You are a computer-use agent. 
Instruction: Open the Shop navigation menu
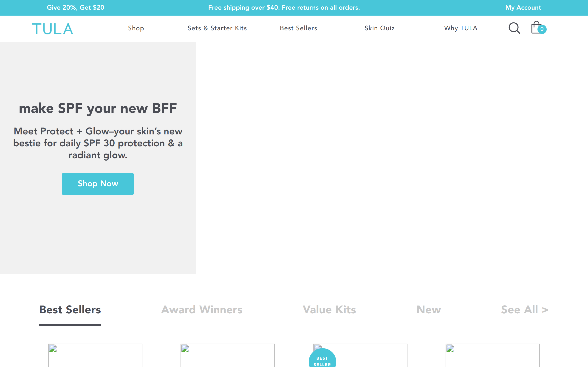[136, 28]
